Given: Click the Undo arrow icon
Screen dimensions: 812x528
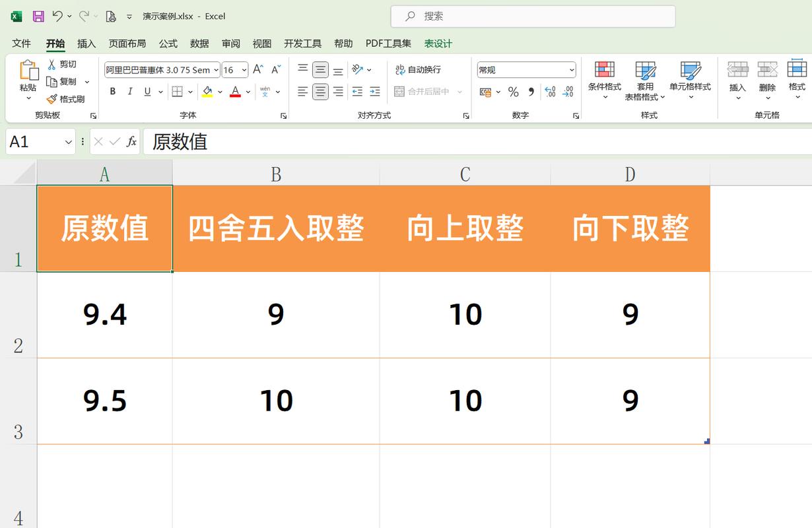Looking at the screenshot, I should point(57,16).
